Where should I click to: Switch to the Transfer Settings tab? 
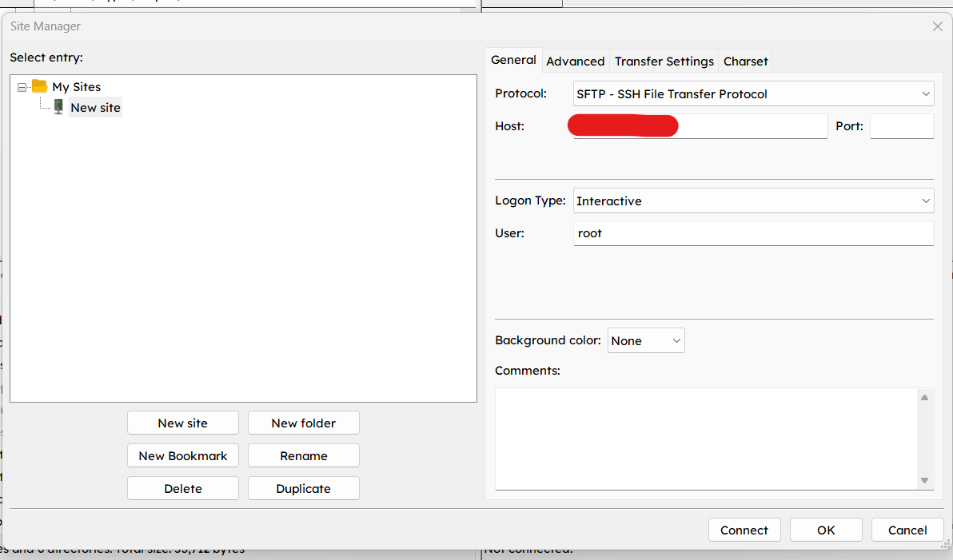[664, 61]
